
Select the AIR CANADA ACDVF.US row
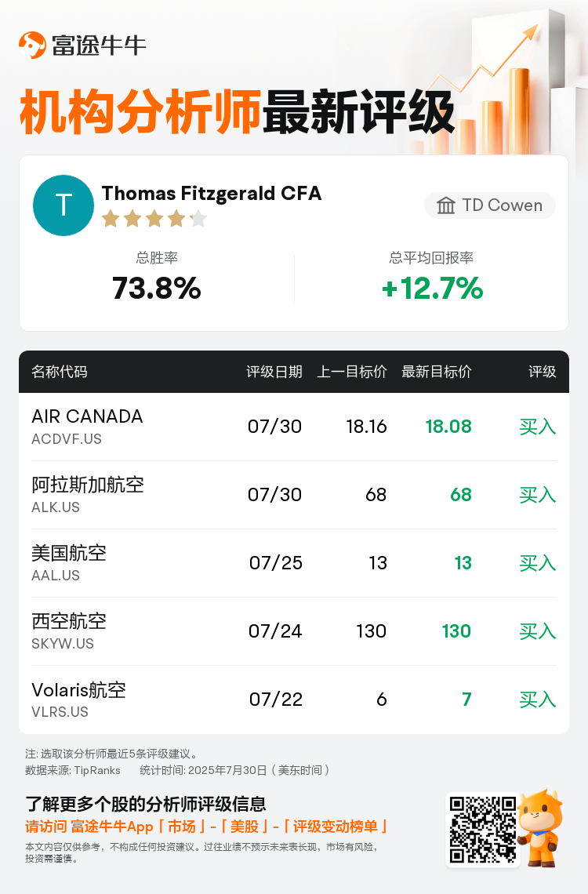pos(294,427)
